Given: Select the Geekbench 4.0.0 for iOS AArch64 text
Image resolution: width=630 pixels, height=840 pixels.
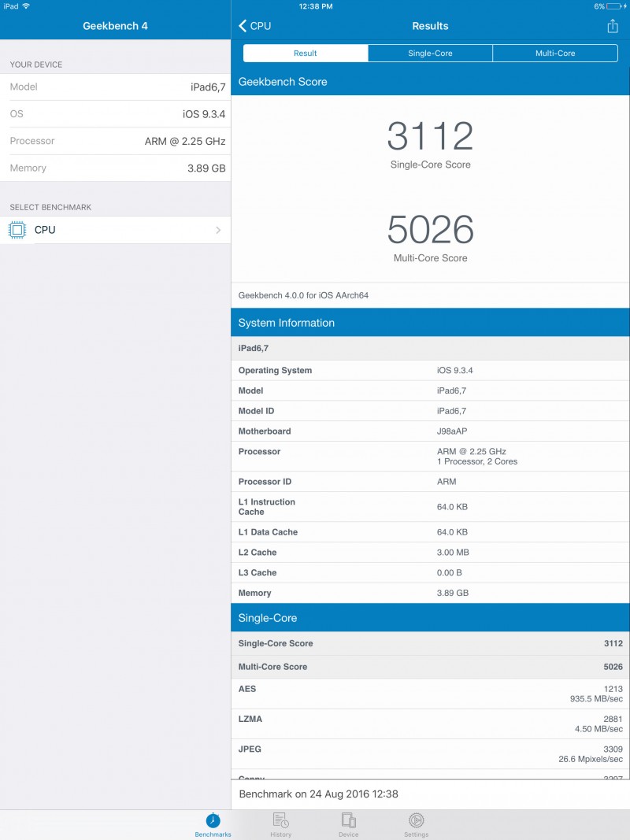Looking at the screenshot, I should click(303, 295).
